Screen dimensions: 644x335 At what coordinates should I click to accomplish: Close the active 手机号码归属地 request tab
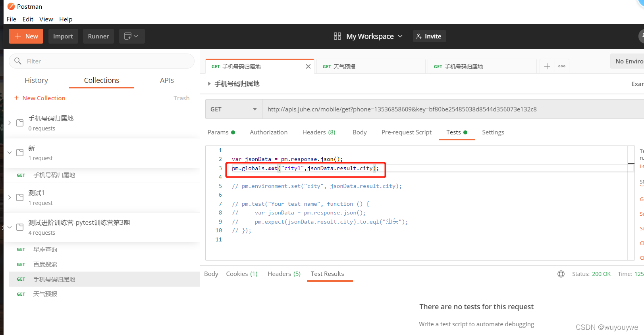click(x=308, y=67)
